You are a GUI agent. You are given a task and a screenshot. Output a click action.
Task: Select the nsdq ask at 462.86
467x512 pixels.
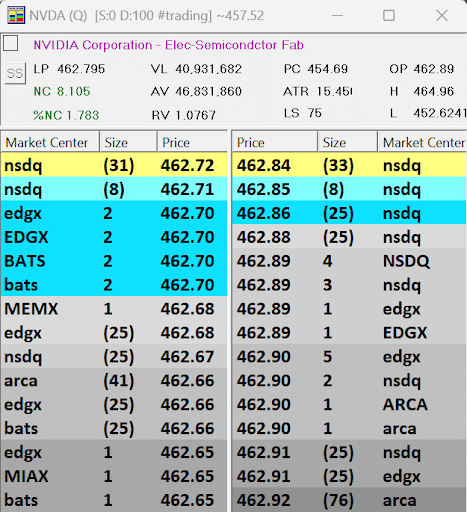click(349, 213)
